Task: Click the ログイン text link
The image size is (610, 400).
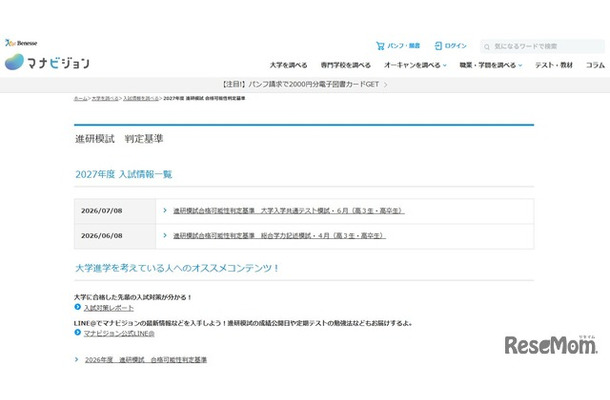Action: click(456, 46)
